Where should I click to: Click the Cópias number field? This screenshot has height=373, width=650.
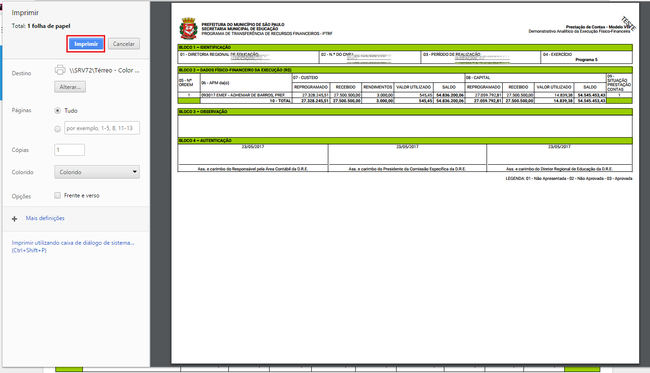click(70, 150)
